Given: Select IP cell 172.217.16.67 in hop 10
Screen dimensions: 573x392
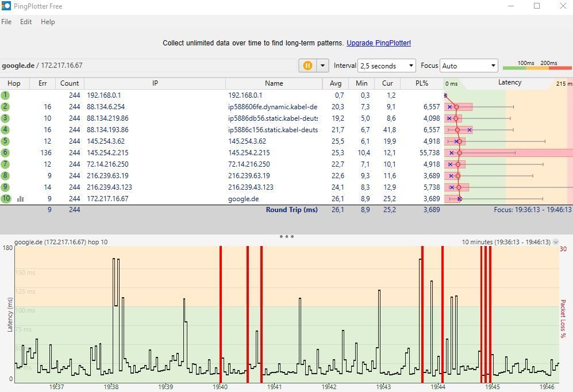Looking at the screenshot, I should point(107,199).
